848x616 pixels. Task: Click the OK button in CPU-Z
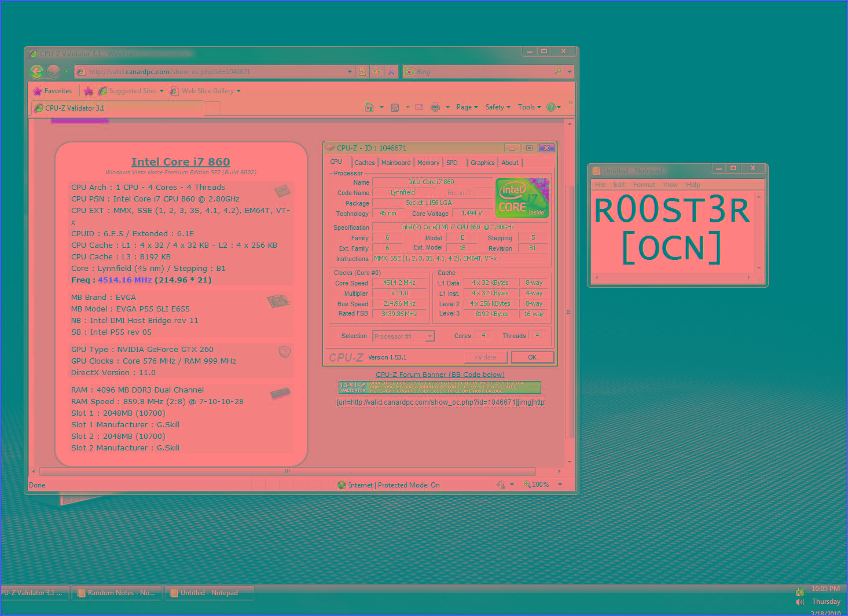533,357
